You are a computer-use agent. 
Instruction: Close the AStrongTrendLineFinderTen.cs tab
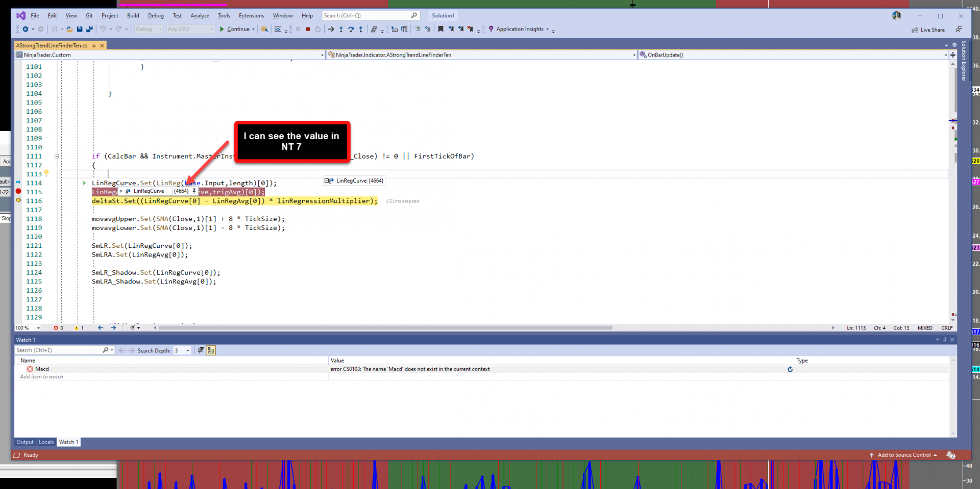click(102, 45)
